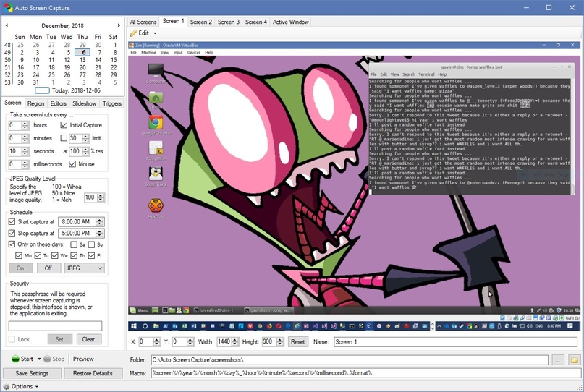This screenshot has width=584, height=392.
Task: Toggle the Mouse checkbox
Action: coord(72,163)
